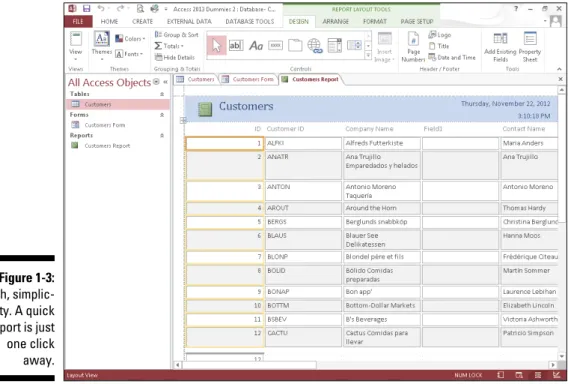Screen dimensions: 568x384
Task: Switch to the DATABASE TOOLS tab
Action: tap(250, 21)
